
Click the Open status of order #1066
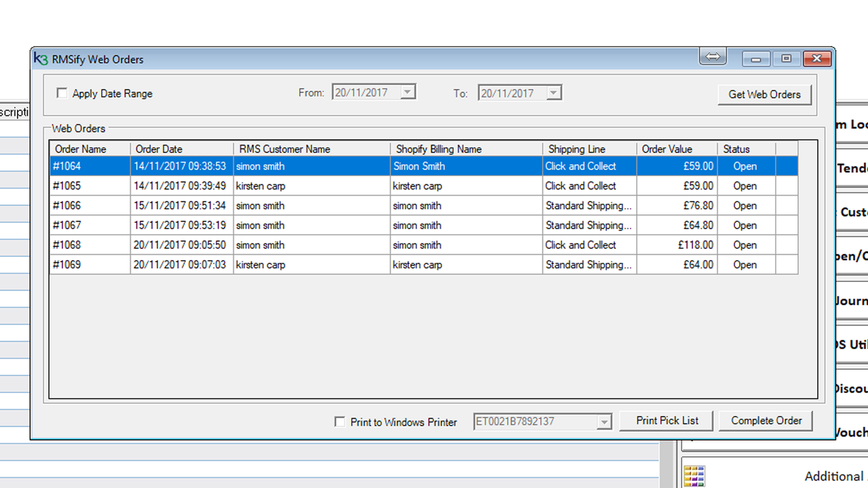(745, 205)
